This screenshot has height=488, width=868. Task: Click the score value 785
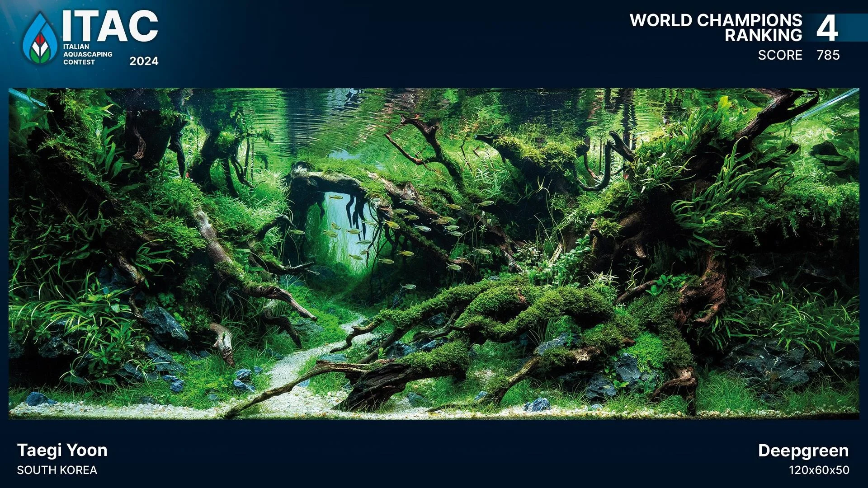click(828, 55)
